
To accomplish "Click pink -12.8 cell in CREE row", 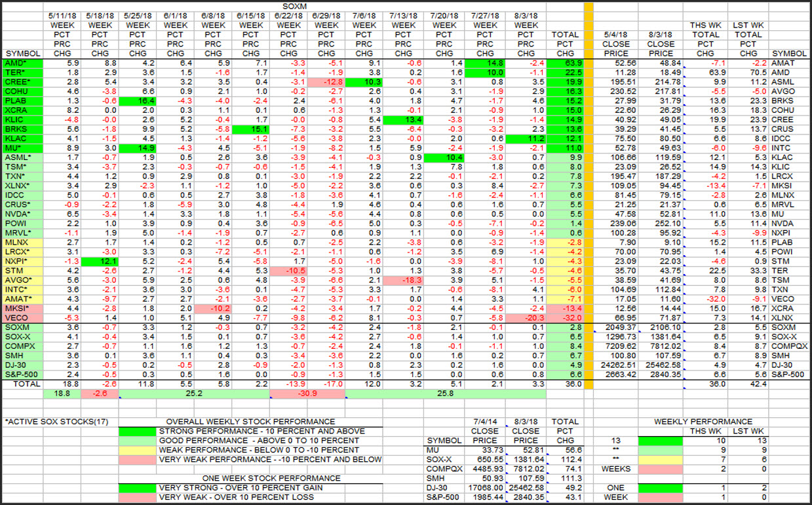I will click(325, 82).
